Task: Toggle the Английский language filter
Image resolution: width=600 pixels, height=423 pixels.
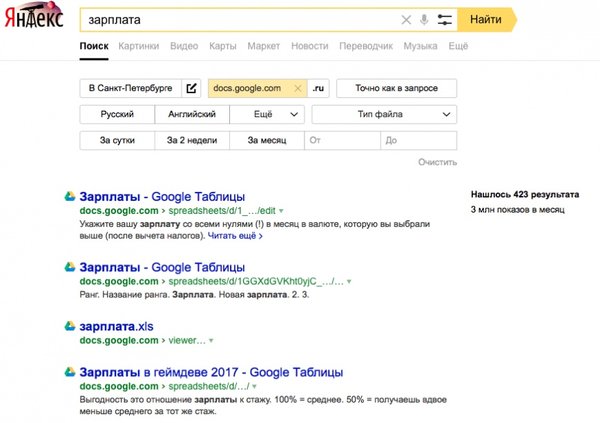Action: [192, 115]
